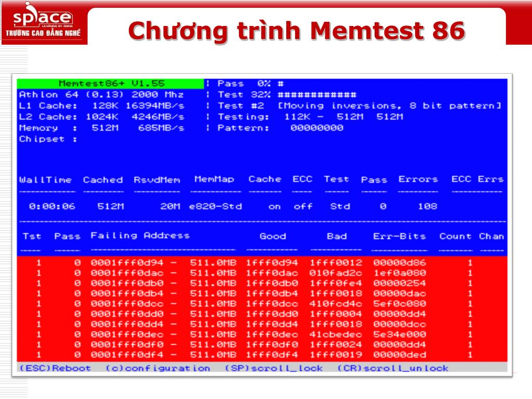
Task: Select the RsvdMem value 20M
Action: point(170,206)
